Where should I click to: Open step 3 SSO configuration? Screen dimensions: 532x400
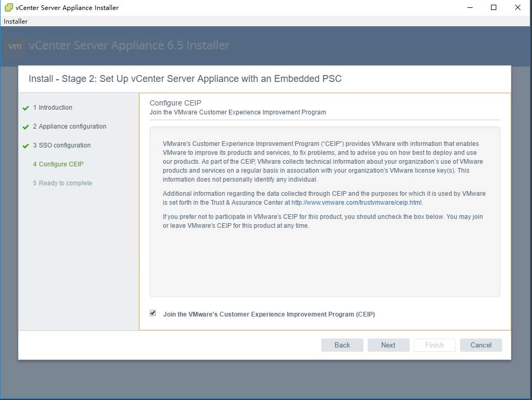tap(62, 145)
